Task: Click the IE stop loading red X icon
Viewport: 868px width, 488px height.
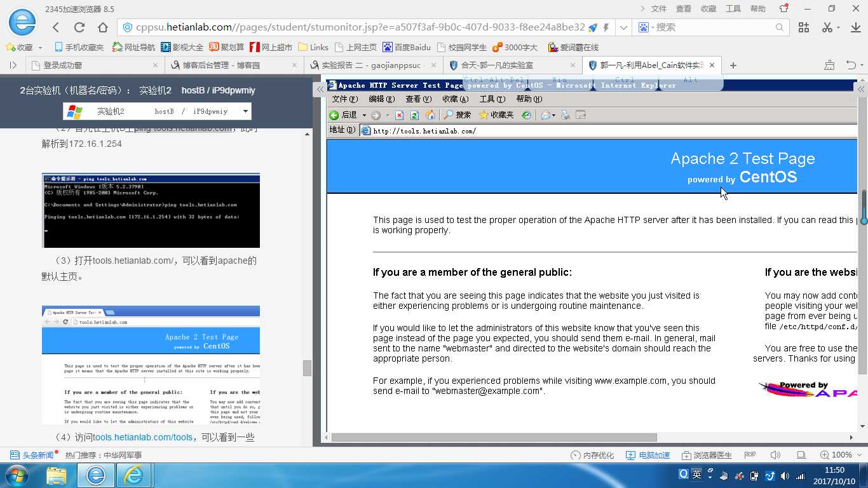Action: (x=399, y=115)
